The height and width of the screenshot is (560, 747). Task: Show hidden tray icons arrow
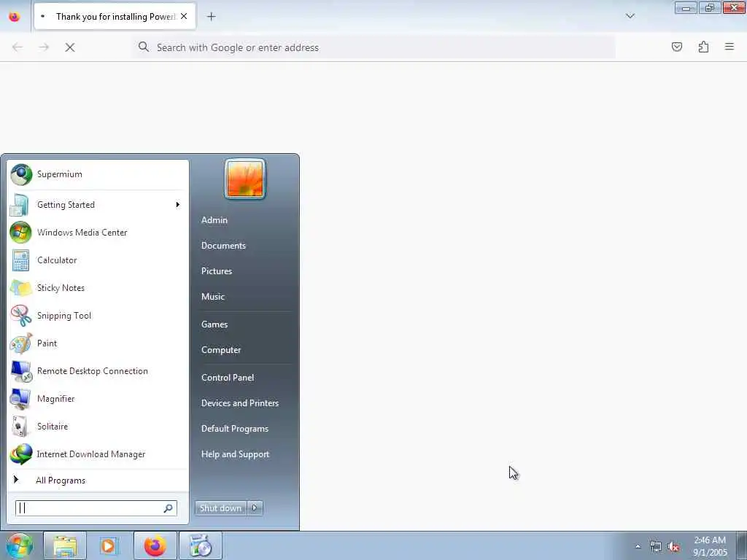click(638, 546)
